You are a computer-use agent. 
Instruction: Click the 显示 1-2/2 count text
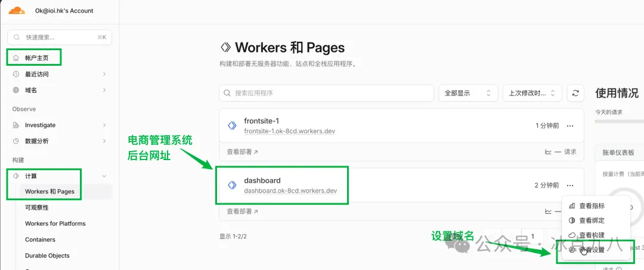(x=233, y=237)
